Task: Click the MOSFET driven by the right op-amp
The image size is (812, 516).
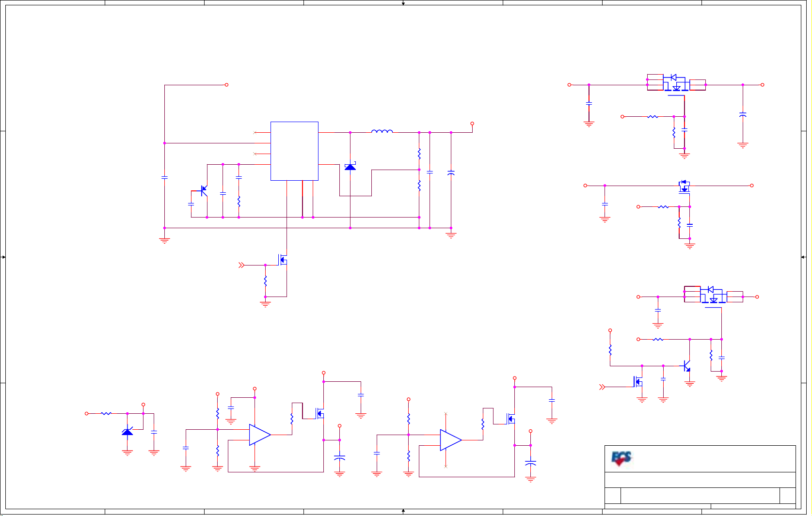Action: [510, 419]
